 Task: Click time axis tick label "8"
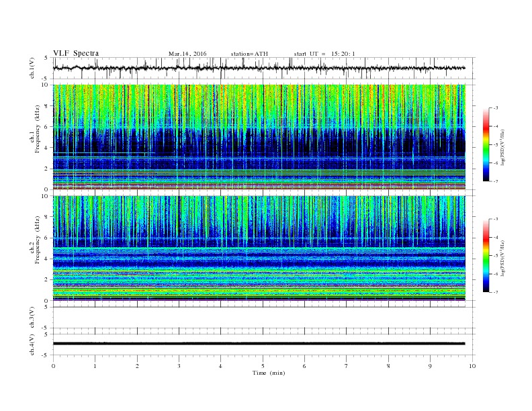(x=388, y=366)
